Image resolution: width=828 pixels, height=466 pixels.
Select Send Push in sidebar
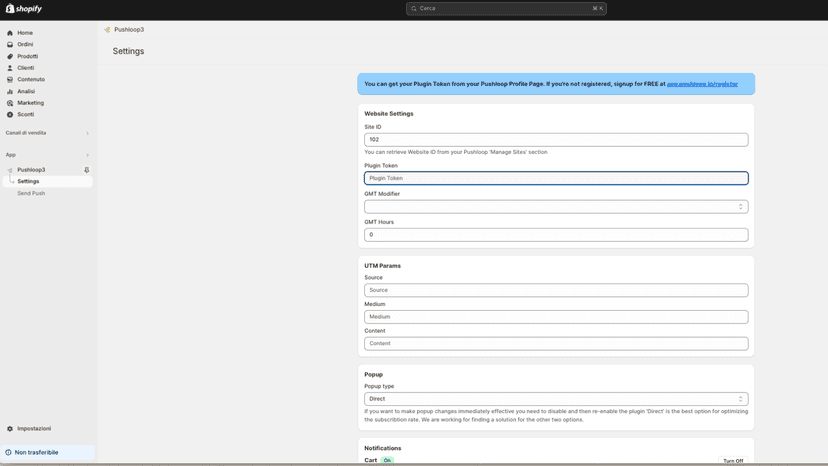pyautogui.click(x=31, y=193)
